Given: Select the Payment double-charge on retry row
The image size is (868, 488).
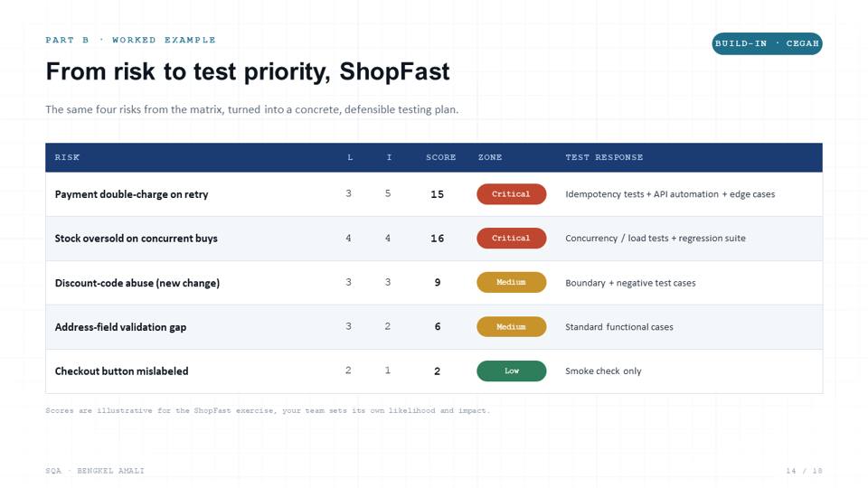Looking at the screenshot, I should coord(434,194).
